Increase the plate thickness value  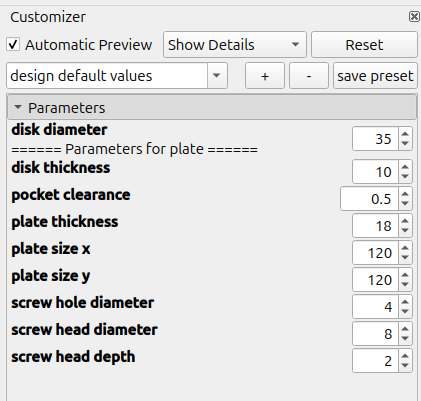pyautogui.click(x=405, y=221)
